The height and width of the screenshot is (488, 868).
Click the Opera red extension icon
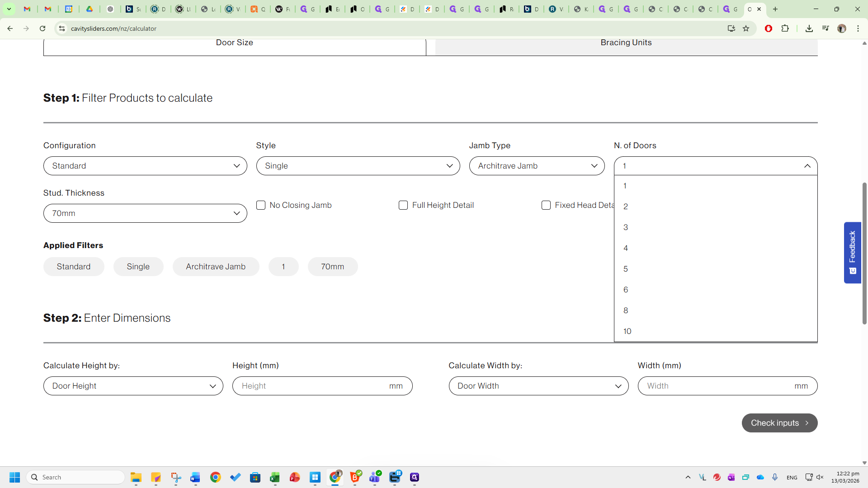coord(768,28)
